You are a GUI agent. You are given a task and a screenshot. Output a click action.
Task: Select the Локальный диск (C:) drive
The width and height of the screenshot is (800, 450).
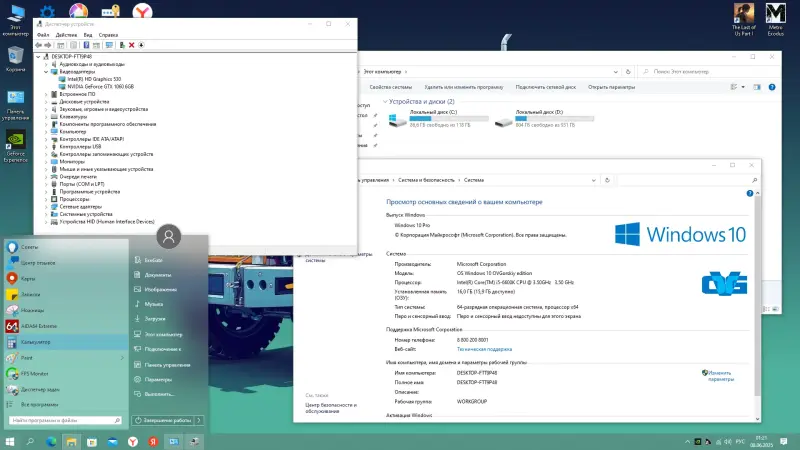click(438, 118)
